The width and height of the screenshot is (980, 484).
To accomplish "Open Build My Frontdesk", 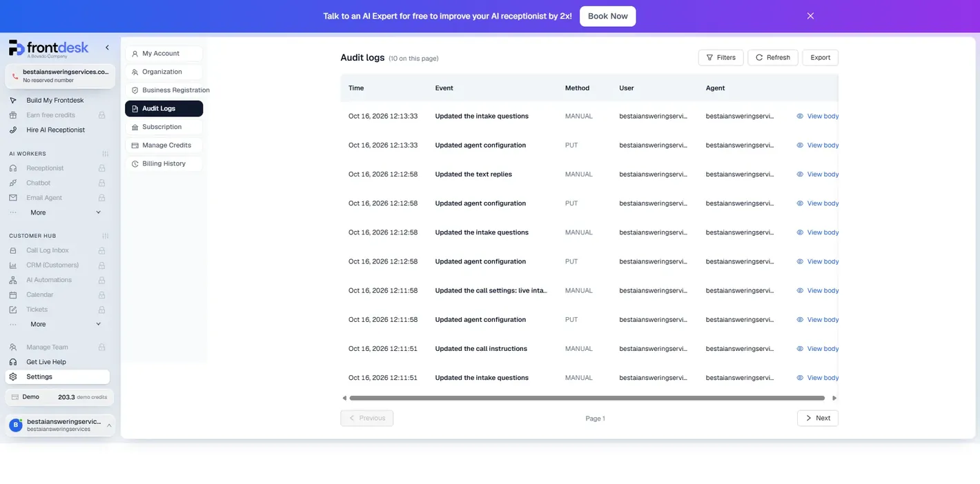I will coord(55,101).
